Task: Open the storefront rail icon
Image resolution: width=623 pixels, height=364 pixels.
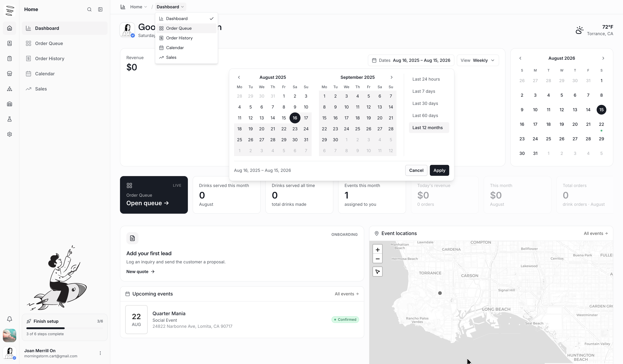Action: pyautogui.click(x=9, y=74)
